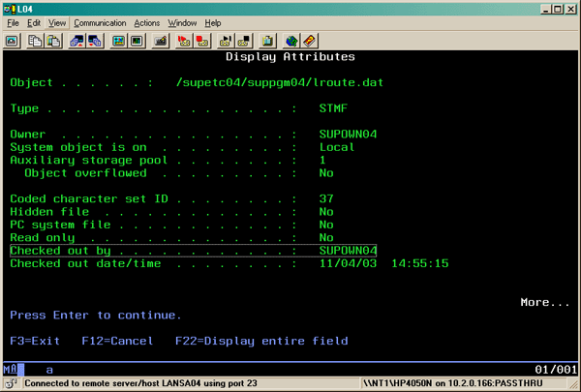Click the Send File to Host icon
This screenshot has height=392, width=581.
(x=76, y=41)
